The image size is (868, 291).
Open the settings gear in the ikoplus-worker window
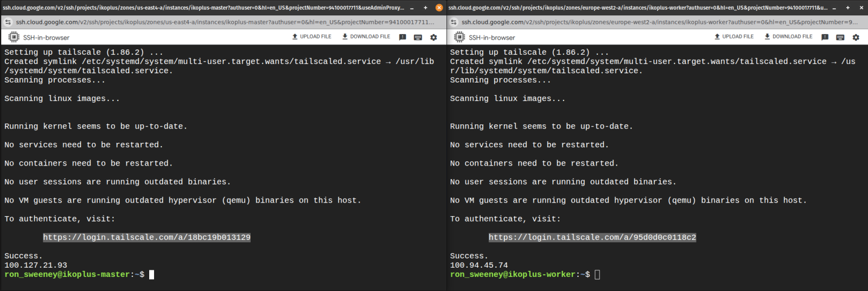point(856,37)
